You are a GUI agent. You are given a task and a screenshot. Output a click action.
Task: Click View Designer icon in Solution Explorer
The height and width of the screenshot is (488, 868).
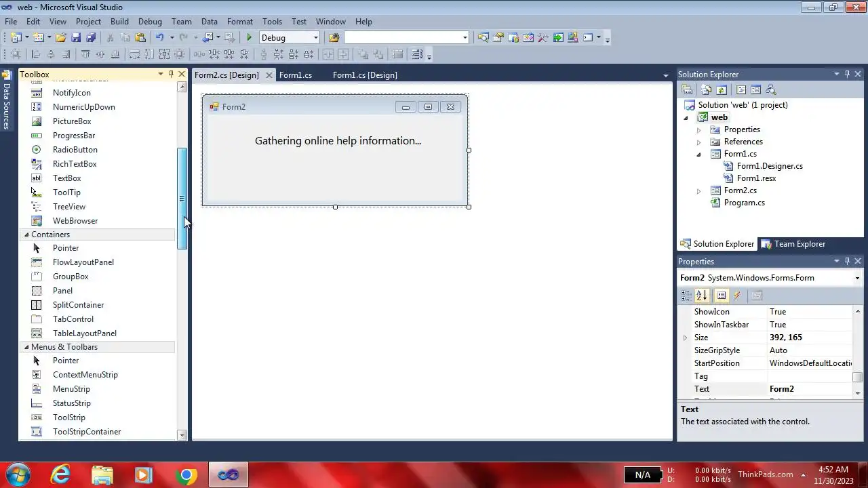[x=755, y=89]
